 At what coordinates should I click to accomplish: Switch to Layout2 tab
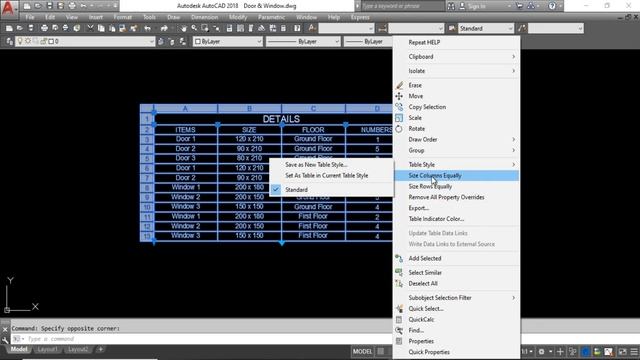click(78, 349)
